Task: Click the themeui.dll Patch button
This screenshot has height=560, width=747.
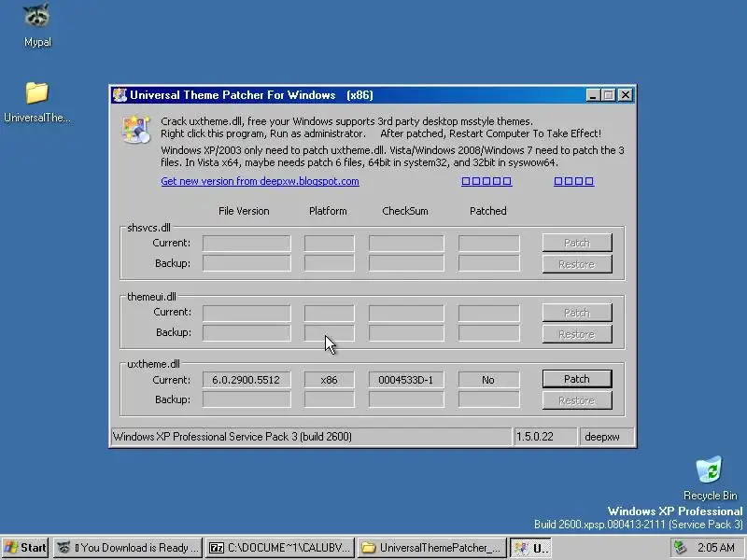Action: coord(577,313)
